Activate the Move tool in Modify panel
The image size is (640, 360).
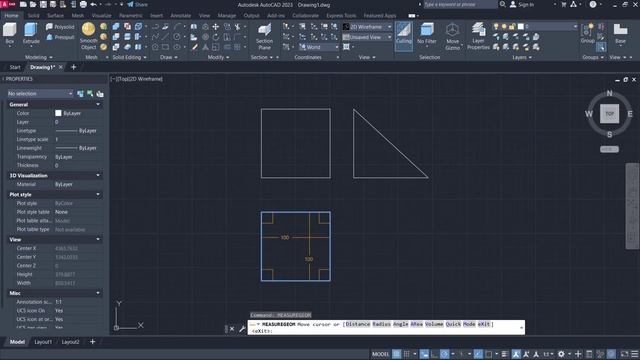[215, 27]
